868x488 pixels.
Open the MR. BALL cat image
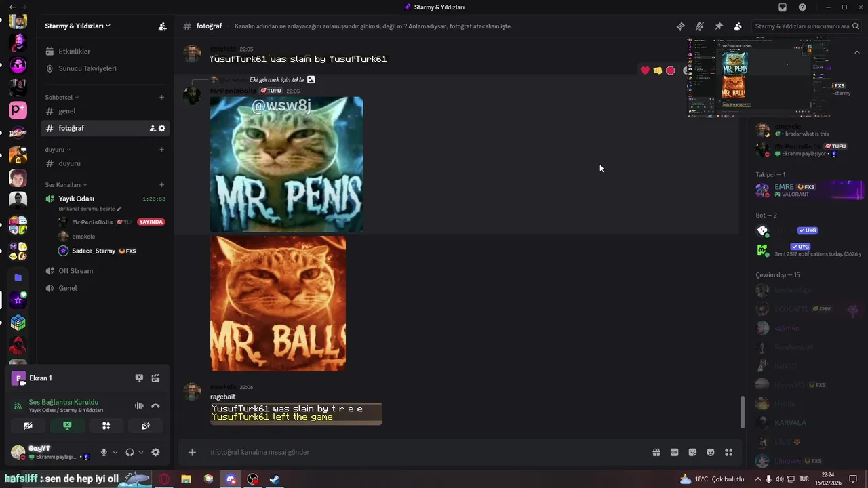tap(278, 304)
